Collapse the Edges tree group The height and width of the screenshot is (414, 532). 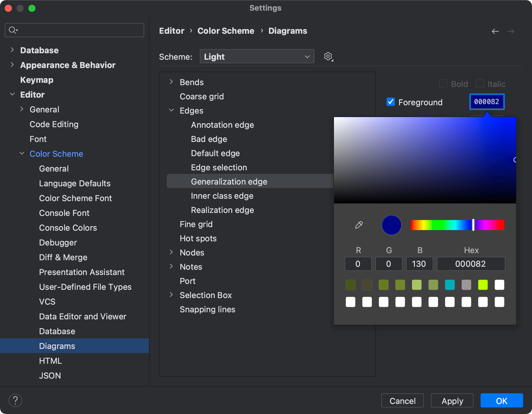[x=171, y=110]
